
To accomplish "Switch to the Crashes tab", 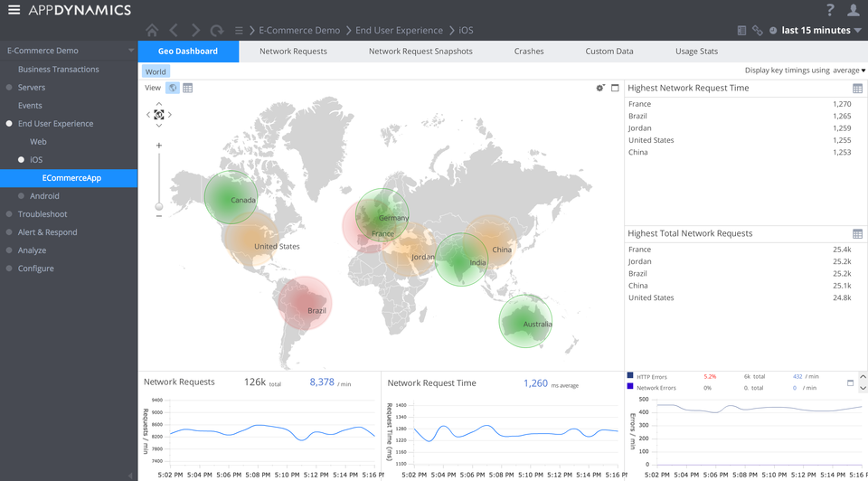I will click(x=529, y=52).
